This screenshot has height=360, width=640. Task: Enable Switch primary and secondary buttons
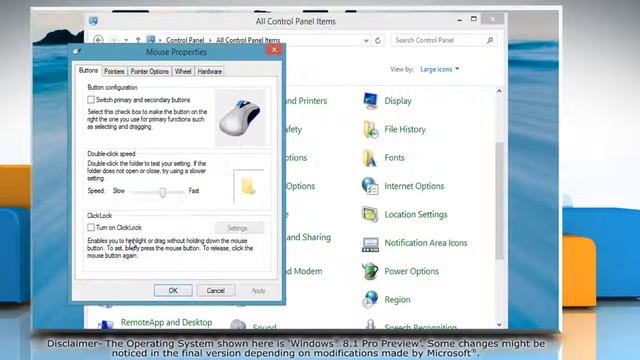91,100
